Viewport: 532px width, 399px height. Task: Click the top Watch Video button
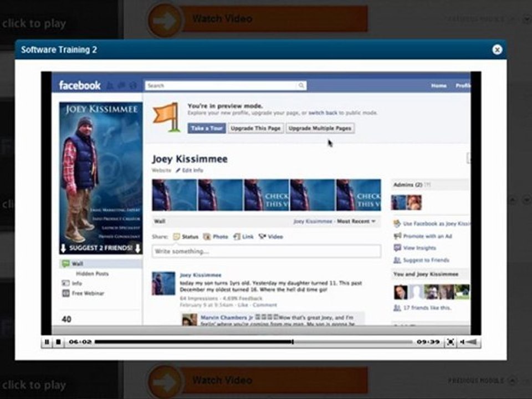pos(258,19)
